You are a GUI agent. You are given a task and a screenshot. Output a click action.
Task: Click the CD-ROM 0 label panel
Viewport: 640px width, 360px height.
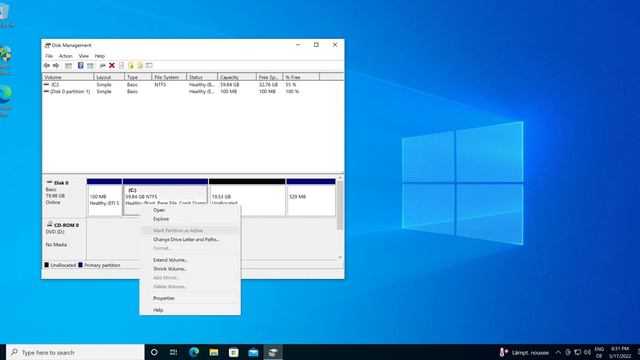tap(64, 239)
